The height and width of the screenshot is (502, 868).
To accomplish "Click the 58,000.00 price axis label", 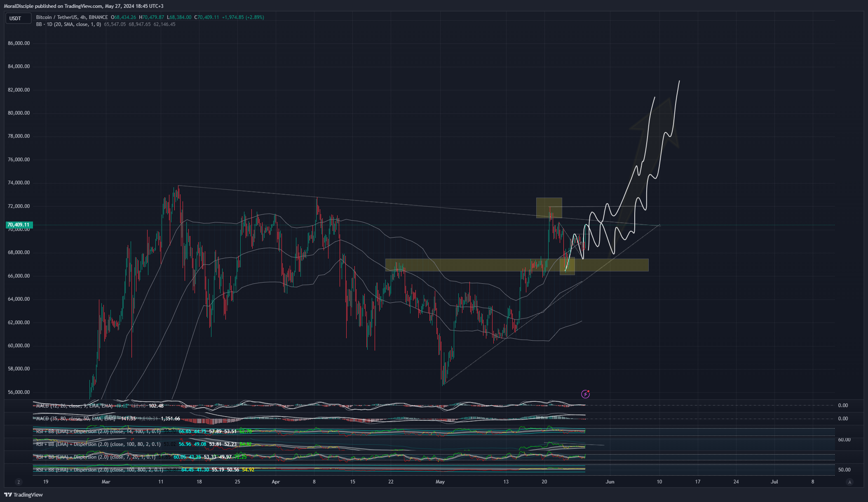I will [x=19, y=369].
